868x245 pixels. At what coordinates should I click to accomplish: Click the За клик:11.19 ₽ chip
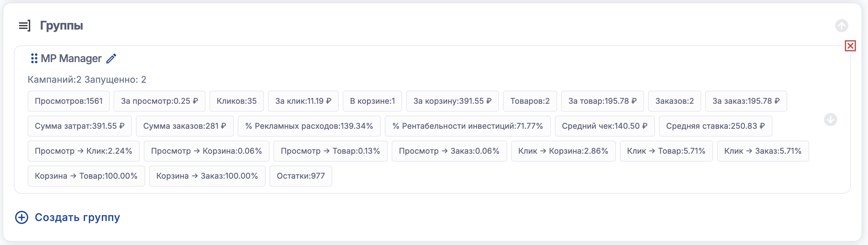[x=303, y=101]
